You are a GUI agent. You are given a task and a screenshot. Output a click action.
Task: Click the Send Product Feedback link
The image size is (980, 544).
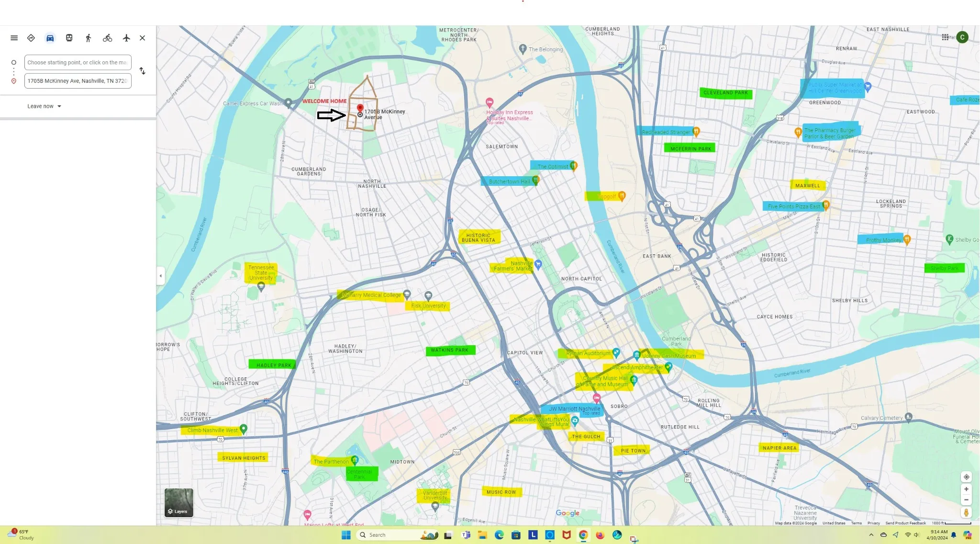905,523
